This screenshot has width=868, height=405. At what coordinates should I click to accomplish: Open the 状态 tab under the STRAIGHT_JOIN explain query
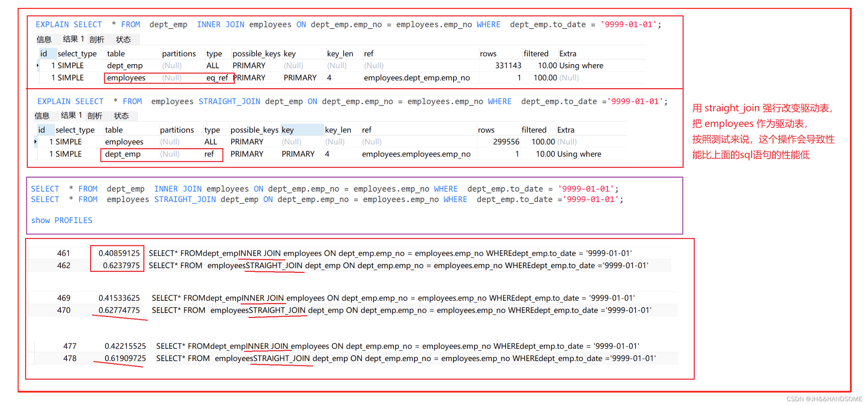coord(122,116)
